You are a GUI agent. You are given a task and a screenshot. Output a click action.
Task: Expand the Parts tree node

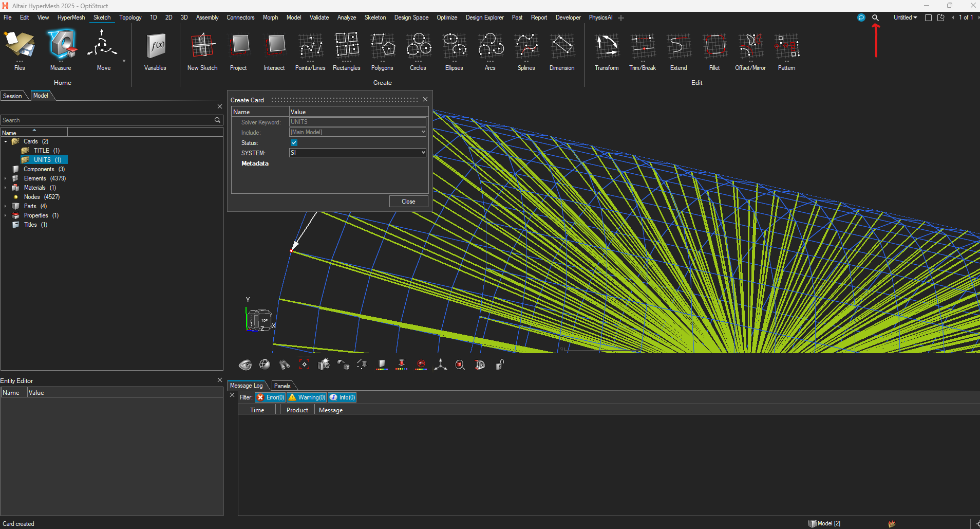click(x=6, y=206)
